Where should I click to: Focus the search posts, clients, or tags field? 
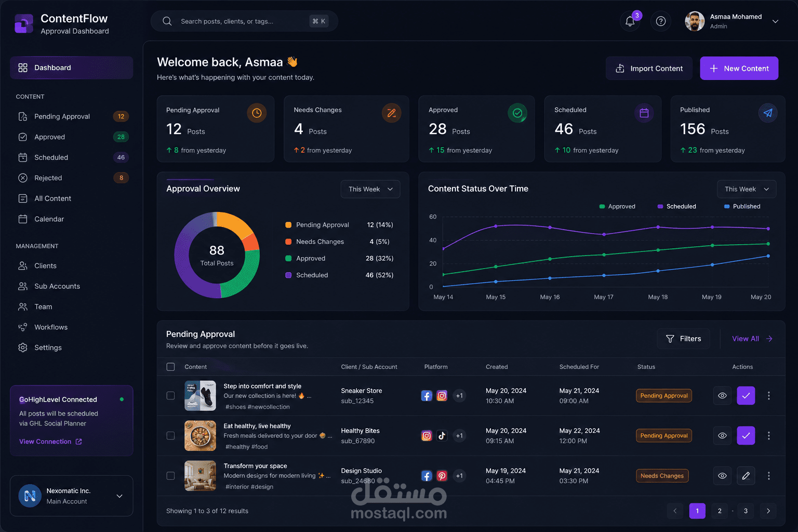(x=244, y=21)
